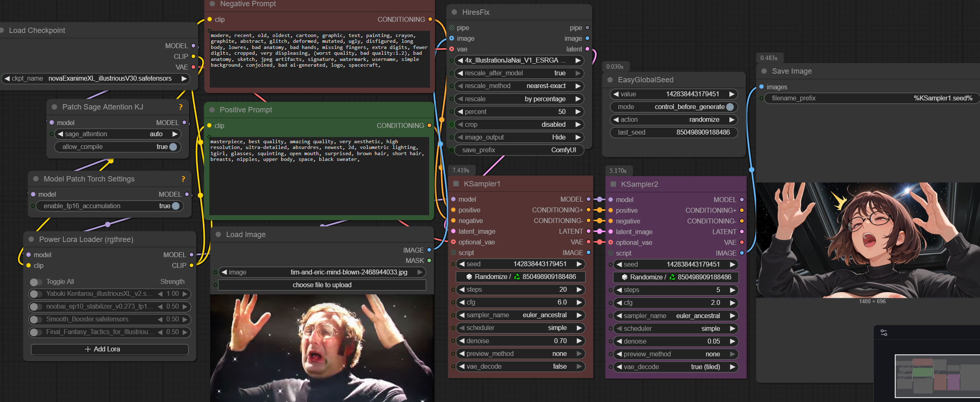This screenshot has height=402, width=980.
Task: Open the crop dropdown in HiresFix
Action: click(519, 125)
